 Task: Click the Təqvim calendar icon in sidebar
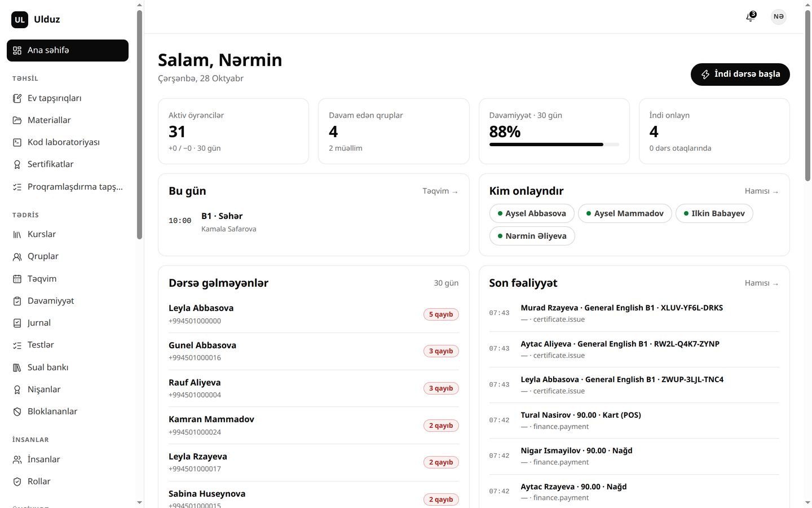[x=17, y=279]
